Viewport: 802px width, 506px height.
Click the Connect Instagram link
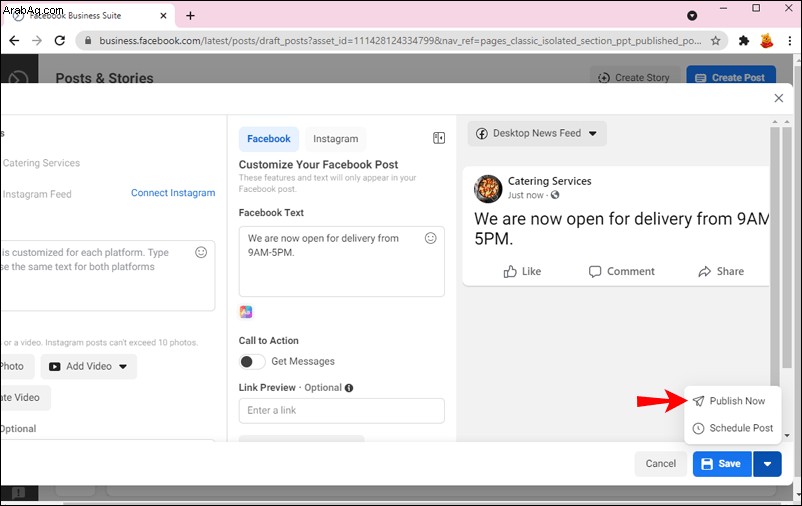(173, 193)
